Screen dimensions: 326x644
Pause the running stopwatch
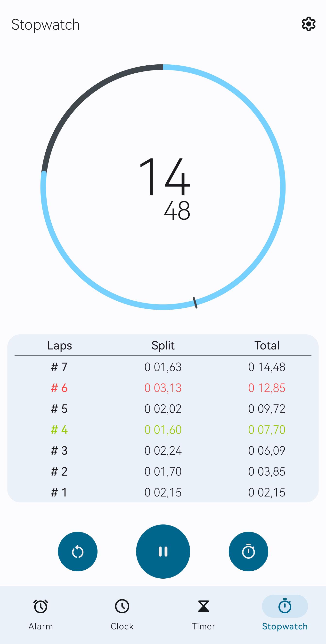point(163,551)
